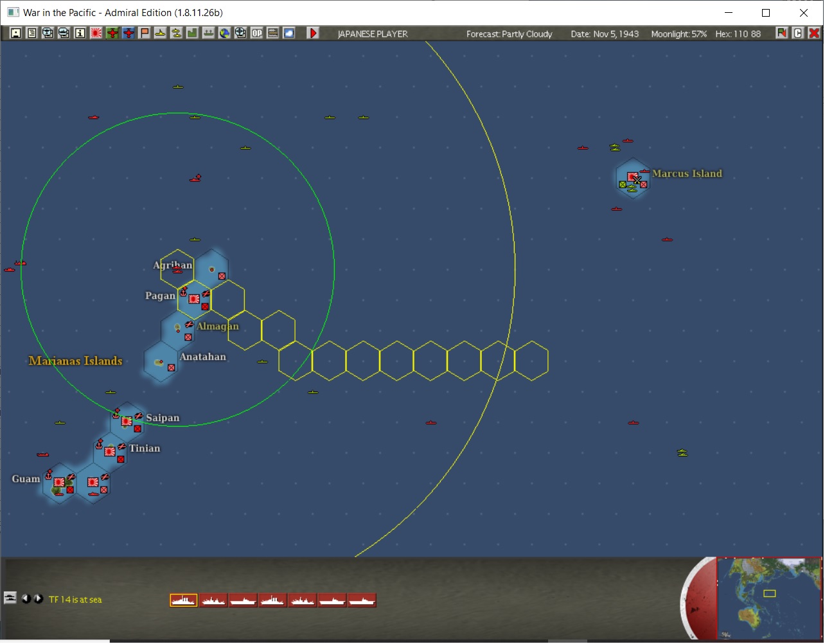Go to previous task force with left arrow
This screenshot has width=825, height=644.
[x=26, y=599]
